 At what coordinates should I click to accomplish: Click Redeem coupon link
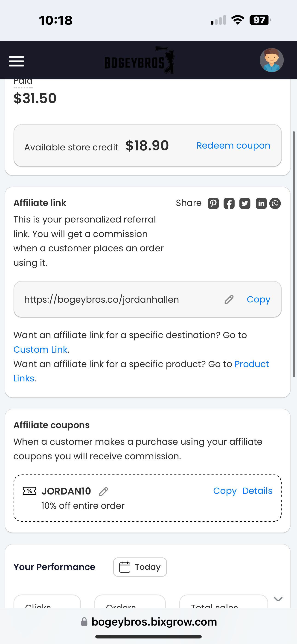tap(233, 146)
